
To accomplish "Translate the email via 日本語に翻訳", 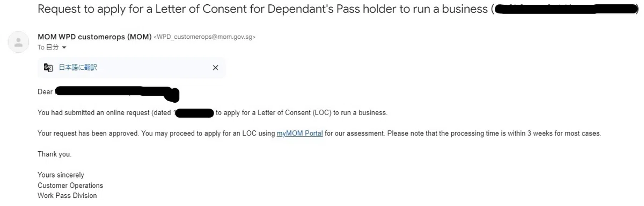I will pyautogui.click(x=78, y=67).
